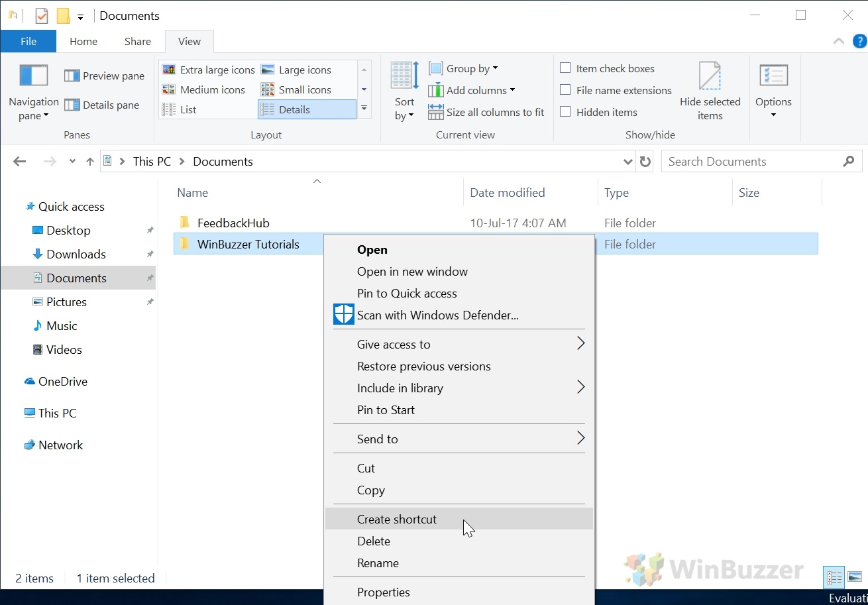This screenshot has height=605, width=868.
Task: Click inside the Search Documents box
Action: [729, 161]
